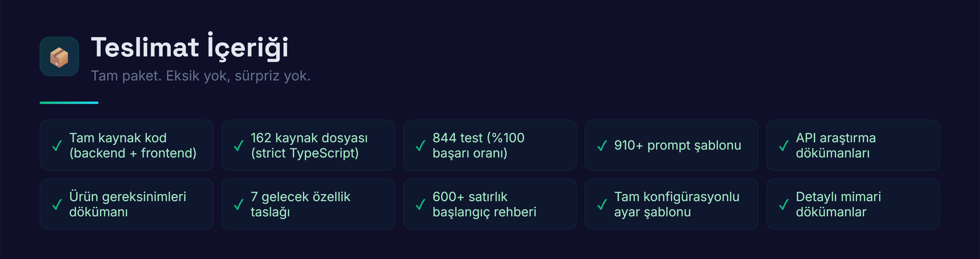
Task: Click checkmark beside API araştırma dökümanları
Action: [784, 145]
